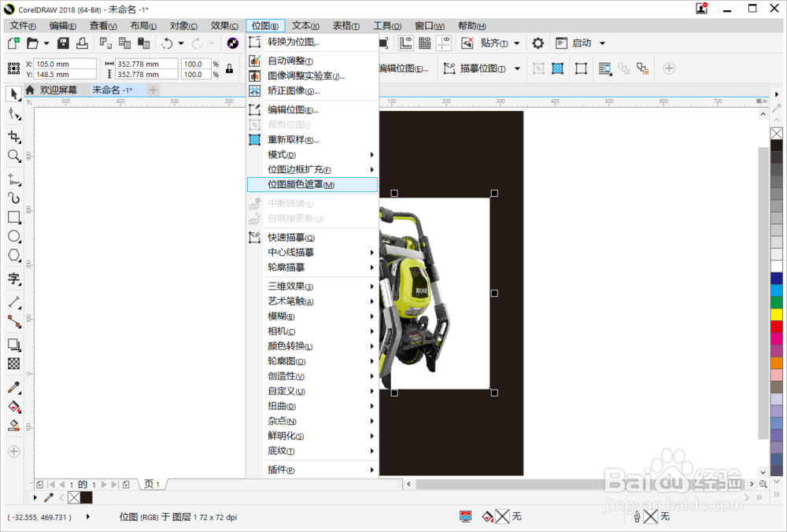Select the Ellipse tool
The height and width of the screenshot is (532, 787).
click(14, 236)
